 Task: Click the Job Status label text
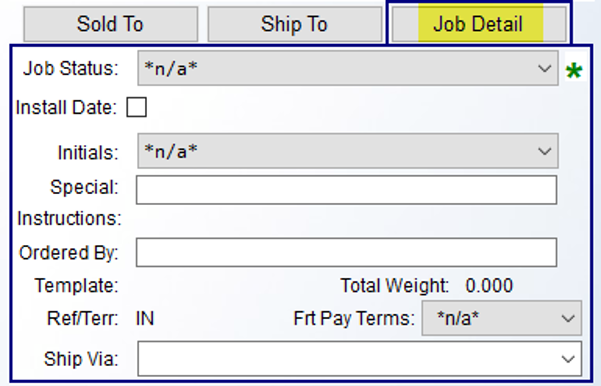click(x=71, y=69)
